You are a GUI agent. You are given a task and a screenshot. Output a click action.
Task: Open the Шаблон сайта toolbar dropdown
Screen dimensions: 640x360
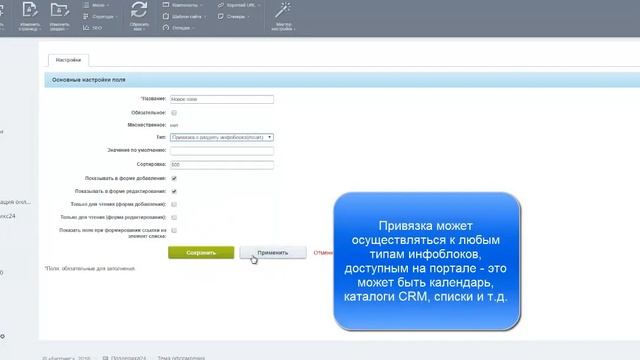pyautogui.click(x=184, y=17)
